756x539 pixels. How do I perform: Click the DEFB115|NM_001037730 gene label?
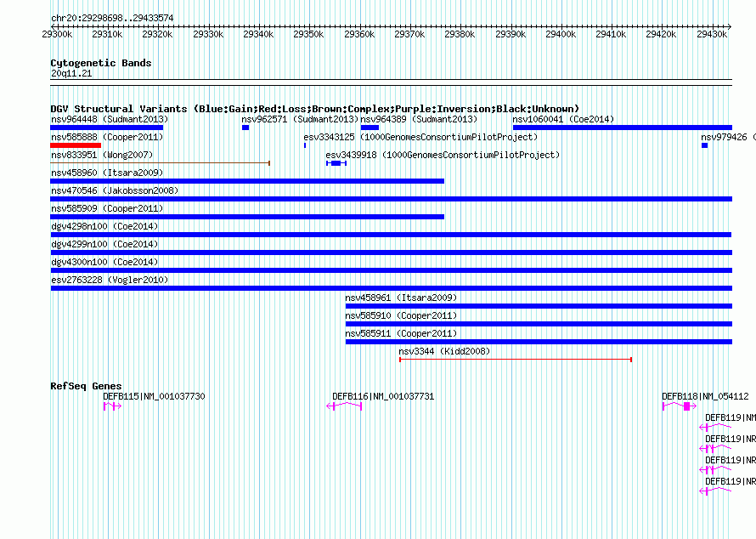point(154,397)
